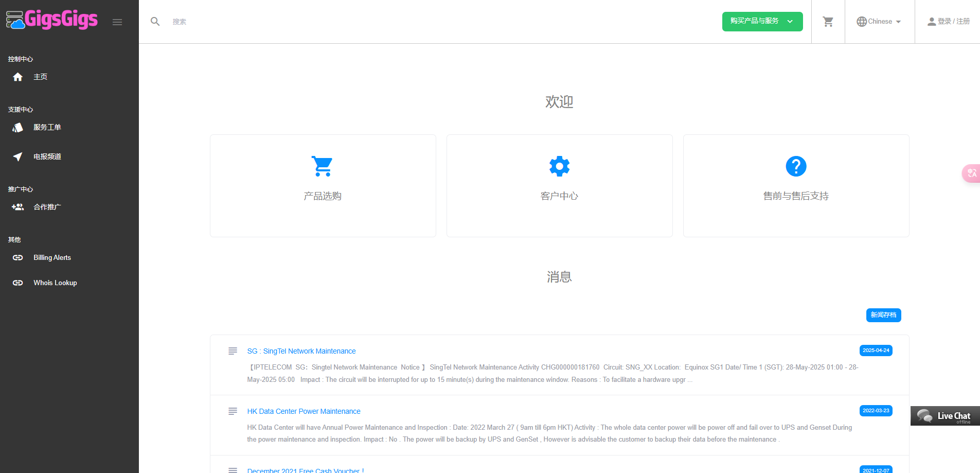The width and height of the screenshot is (980, 473).
Task: Open SG : SingTel Network Maintenance announcement
Action: click(301, 351)
